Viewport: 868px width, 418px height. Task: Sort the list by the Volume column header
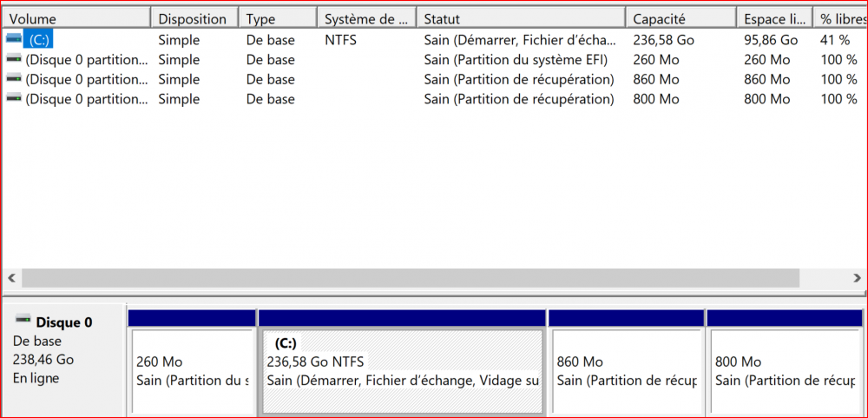coord(76,18)
